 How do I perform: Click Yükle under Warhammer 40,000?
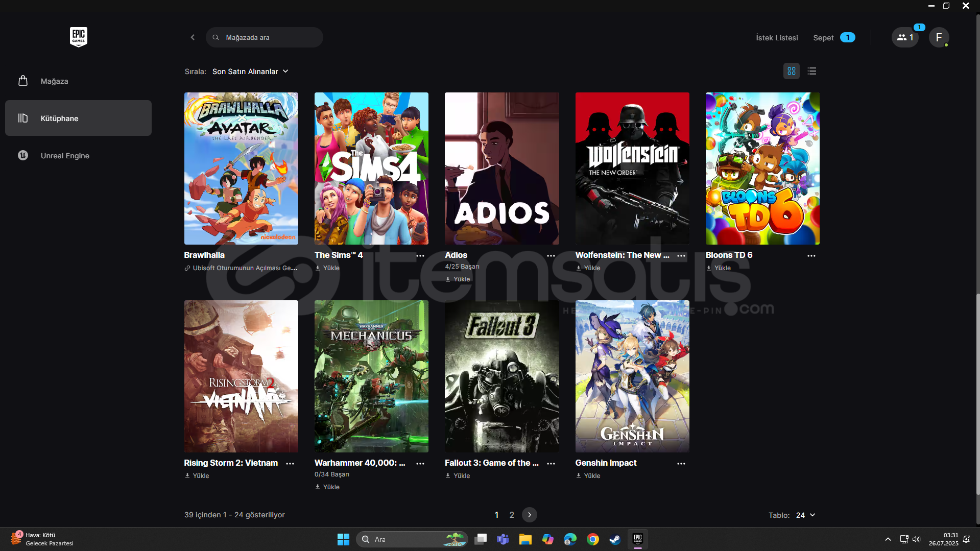coord(327,487)
